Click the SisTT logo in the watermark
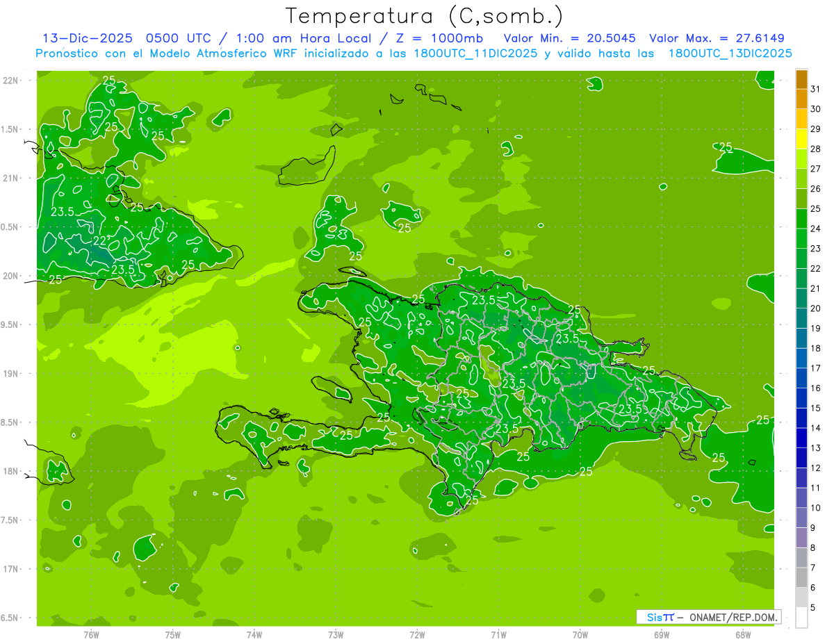Screen dimensions: 834x644 pyautogui.click(x=660, y=617)
